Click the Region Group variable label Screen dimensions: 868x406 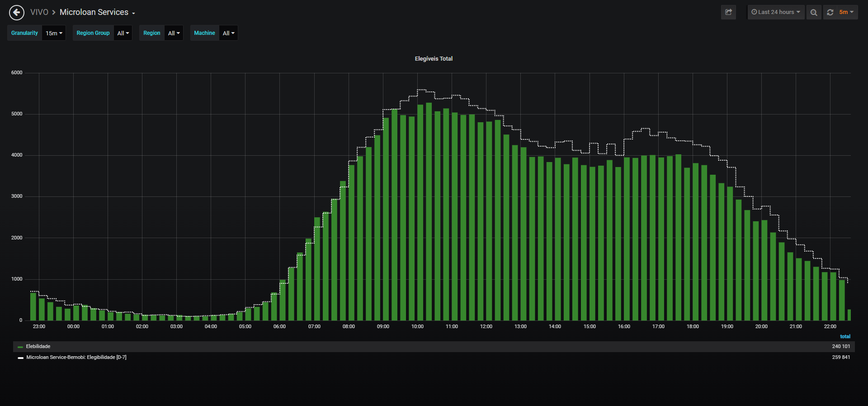pos(93,33)
